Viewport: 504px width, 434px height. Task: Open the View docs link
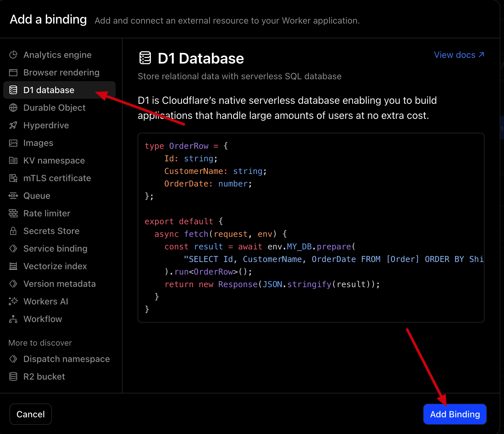tap(459, 55)
